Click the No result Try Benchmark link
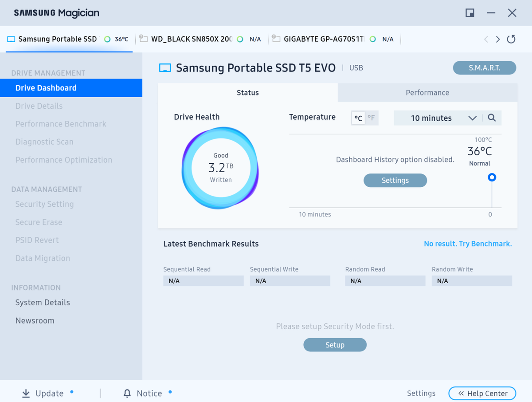Viewport: 532px width, 402px height. point(468,244)
